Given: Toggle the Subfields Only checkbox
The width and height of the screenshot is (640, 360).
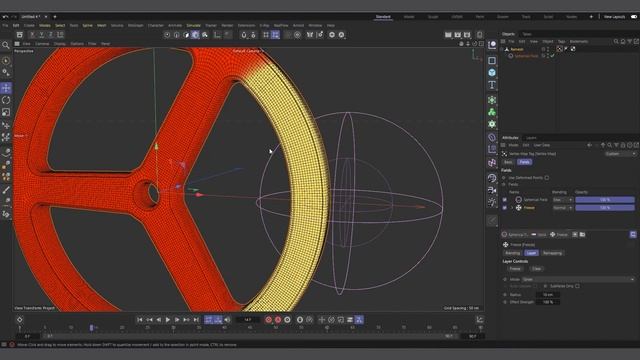Looking at the screenshot, I should 577,286.
